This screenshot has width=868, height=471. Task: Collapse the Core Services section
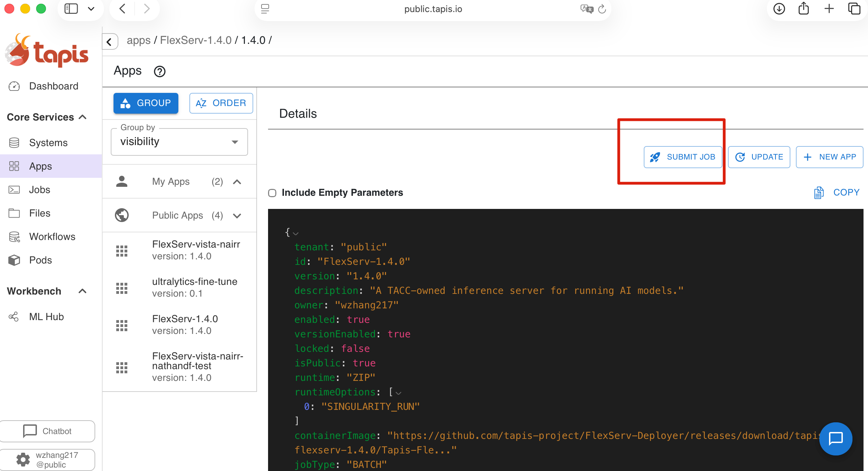(82, 117)
